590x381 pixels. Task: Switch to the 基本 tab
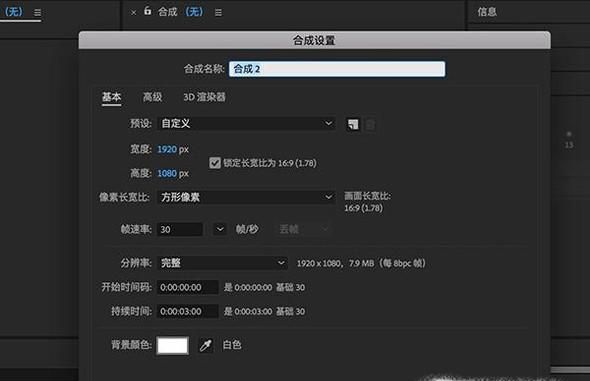(111, 97)
